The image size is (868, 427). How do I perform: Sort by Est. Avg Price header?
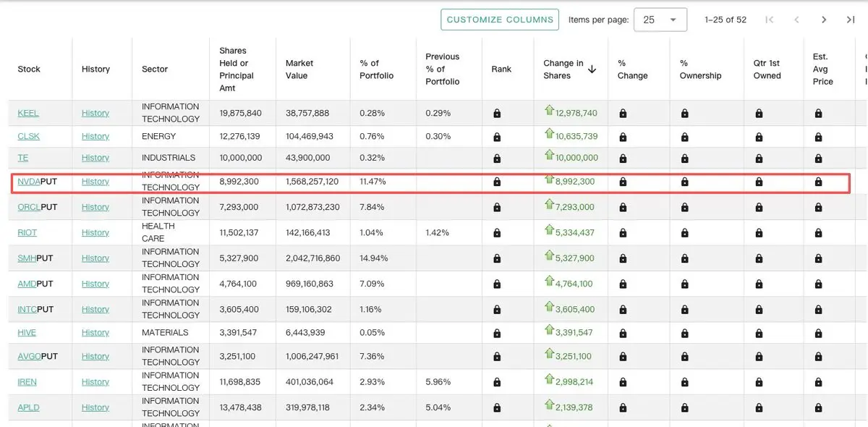pyautogui.click(x=823, y=69)
